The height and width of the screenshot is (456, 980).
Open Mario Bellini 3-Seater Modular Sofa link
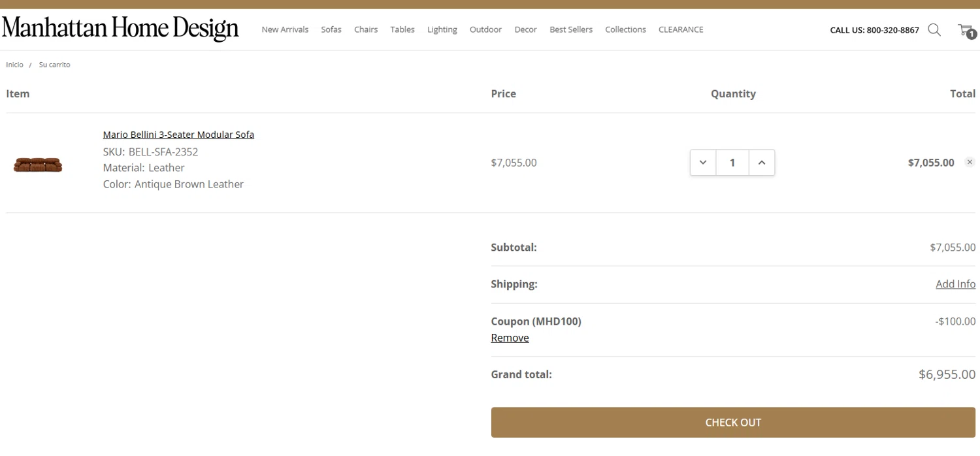[x=178, y=135]
